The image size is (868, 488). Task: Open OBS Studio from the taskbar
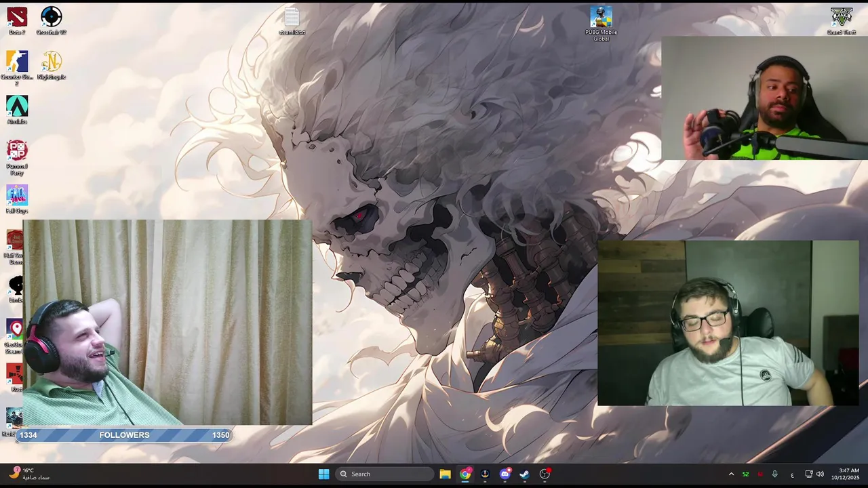click(545, 474)
